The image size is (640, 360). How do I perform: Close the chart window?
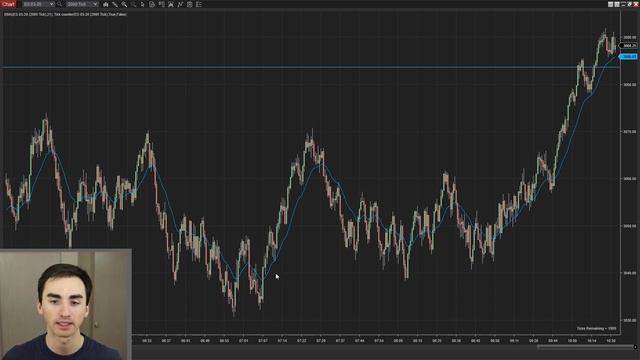pyautogui.click(x=636, y=4)
